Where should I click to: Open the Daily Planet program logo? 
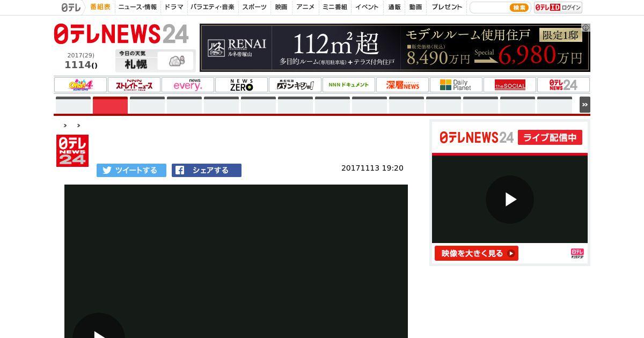coord(456,85)
